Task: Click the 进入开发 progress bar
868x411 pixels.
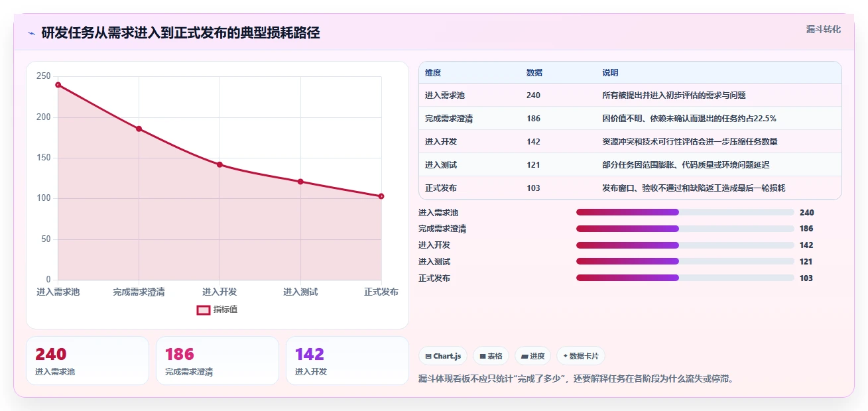Action: [x=685, y=245]
